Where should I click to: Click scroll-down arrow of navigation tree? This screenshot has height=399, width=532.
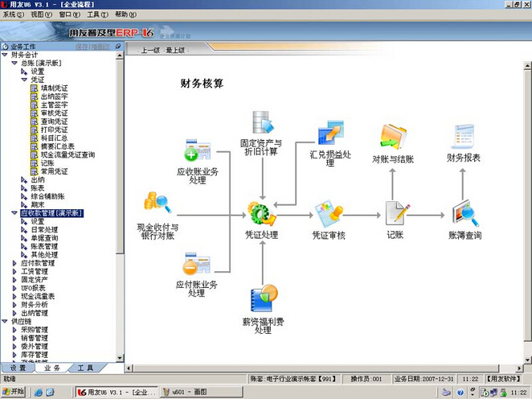point(120,358)
